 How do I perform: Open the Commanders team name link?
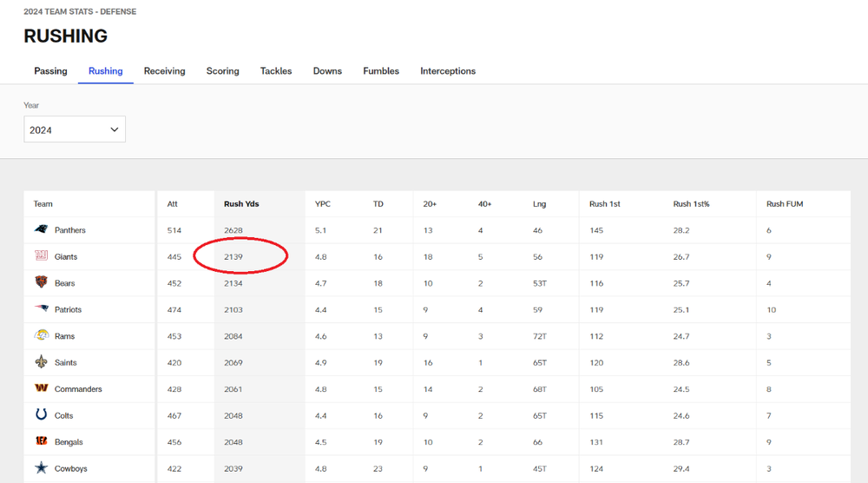(78, 389)
